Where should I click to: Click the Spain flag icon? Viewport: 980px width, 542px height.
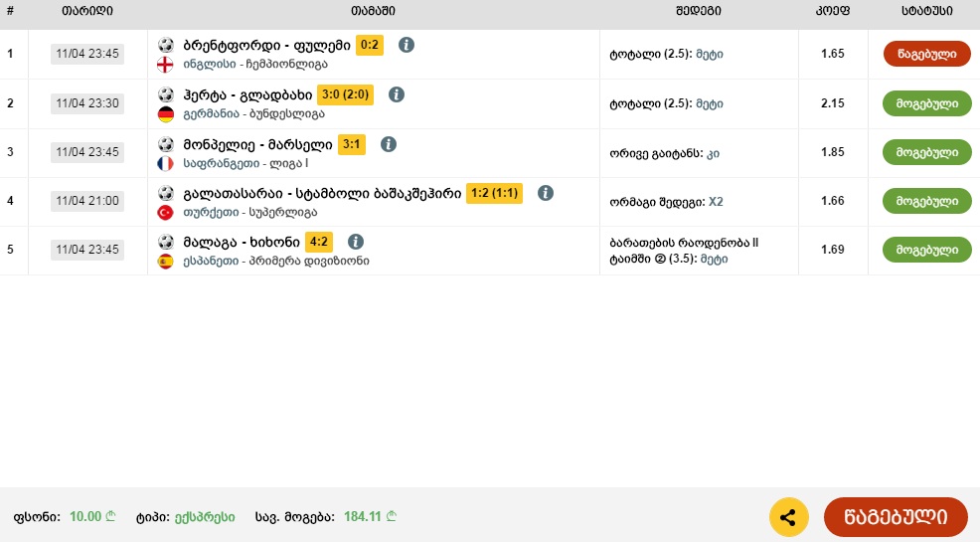(x=165, y=262)
